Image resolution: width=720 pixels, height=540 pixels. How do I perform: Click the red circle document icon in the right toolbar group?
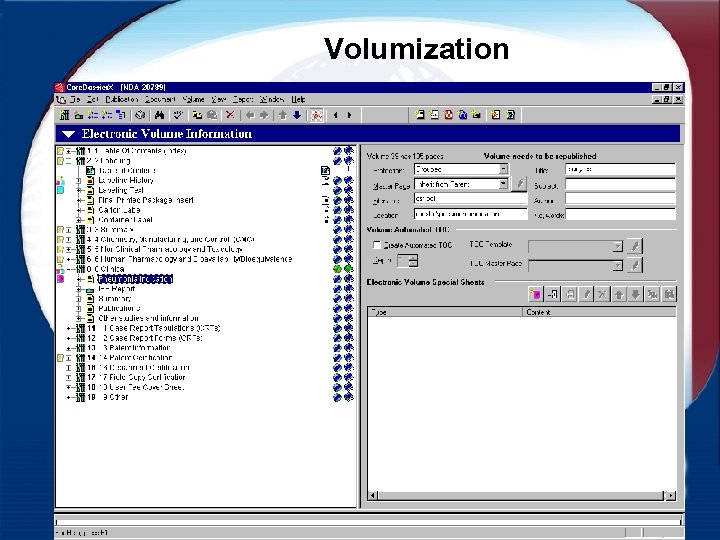tap(448, 115)
